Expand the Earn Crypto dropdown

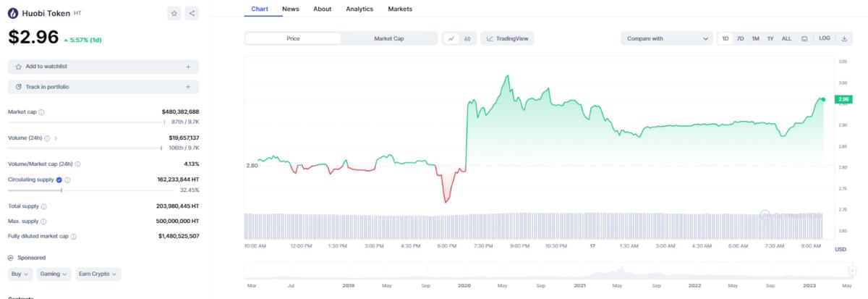point(98,274)
